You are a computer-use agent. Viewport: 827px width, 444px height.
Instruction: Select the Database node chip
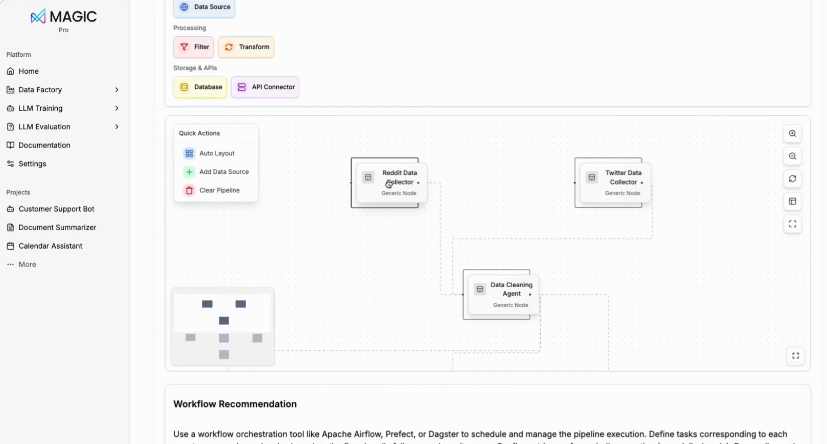200,87
